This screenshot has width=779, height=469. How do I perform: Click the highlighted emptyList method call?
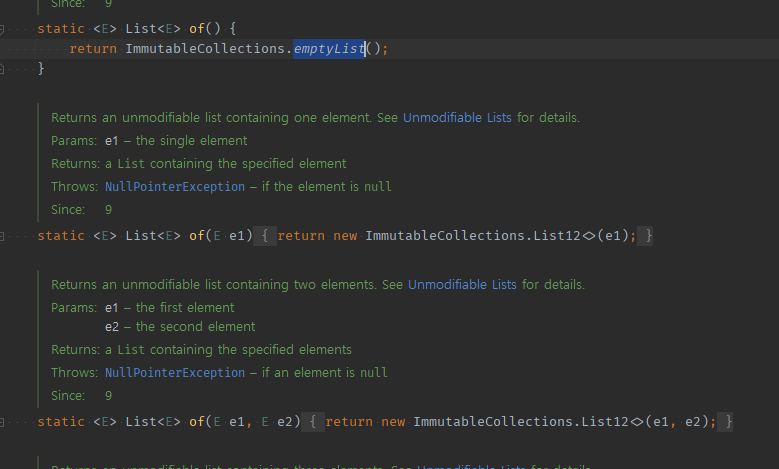click(x=329, y=49)
